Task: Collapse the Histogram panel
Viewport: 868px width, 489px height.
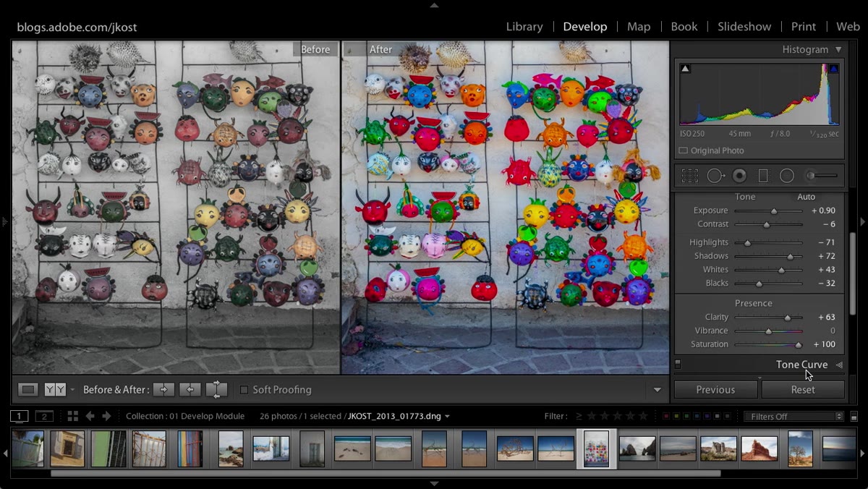Action: pos(838,49)
